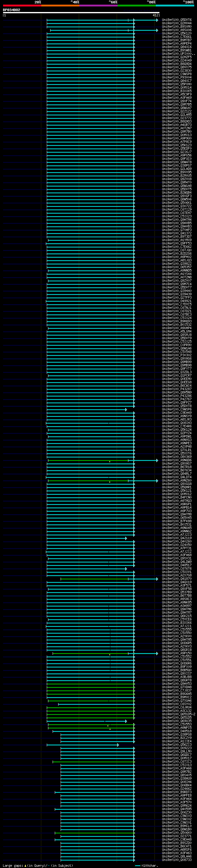Select the UniRef100_A8SJR3 label

point(177,419)
